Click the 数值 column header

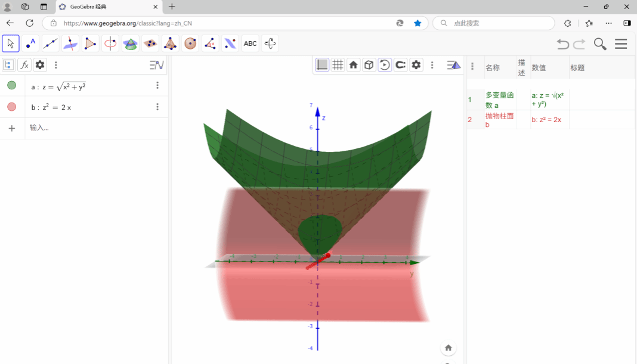539,68
